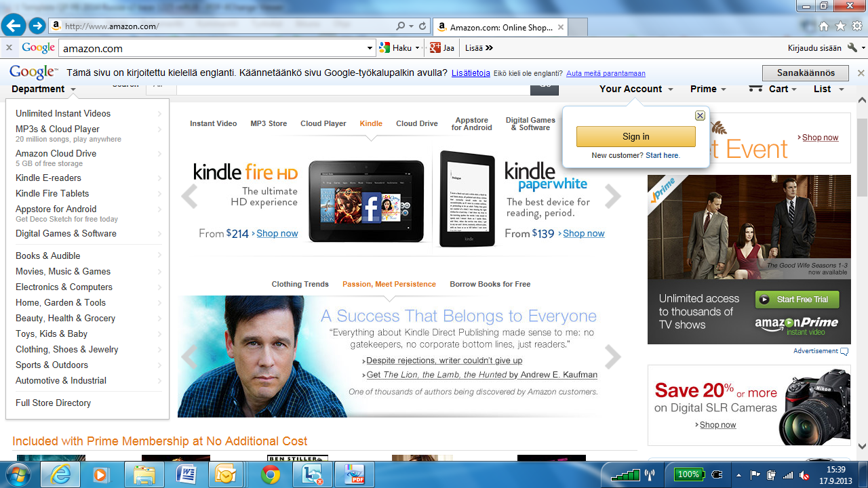
Task: Open Microsoft Word from taskbar
Action: [185, 474]
